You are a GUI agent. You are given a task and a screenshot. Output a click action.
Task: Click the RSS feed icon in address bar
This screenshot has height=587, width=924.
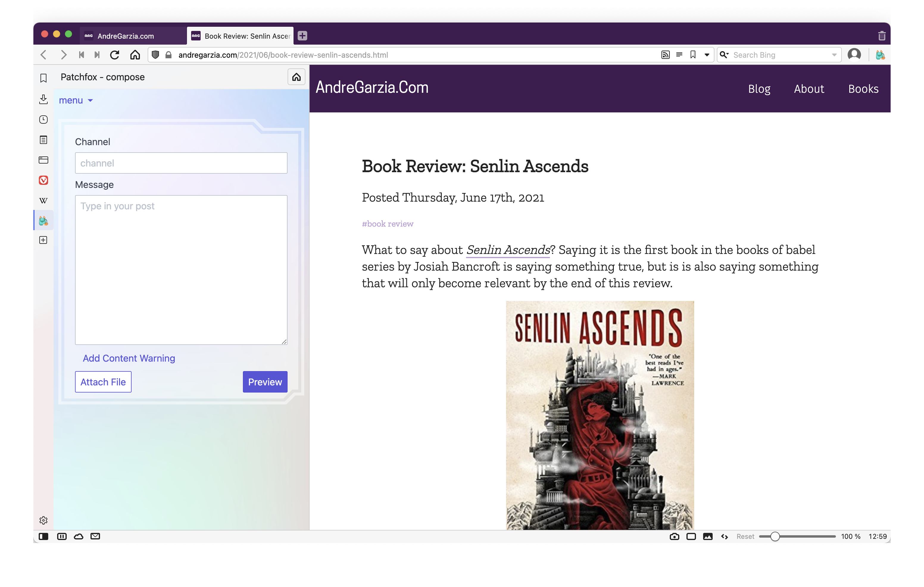665,55
